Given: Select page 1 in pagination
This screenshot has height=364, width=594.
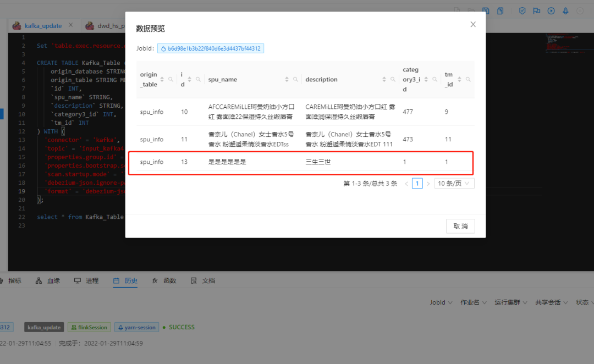Looking at the screenshot, I should click(417, 183).
